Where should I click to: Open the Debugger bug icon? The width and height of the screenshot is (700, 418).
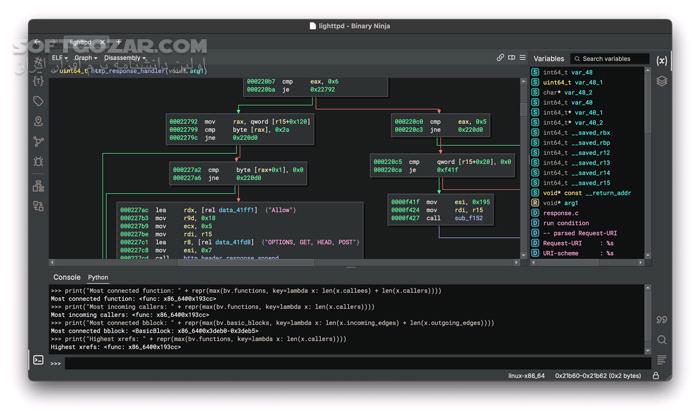click(38, 161)
